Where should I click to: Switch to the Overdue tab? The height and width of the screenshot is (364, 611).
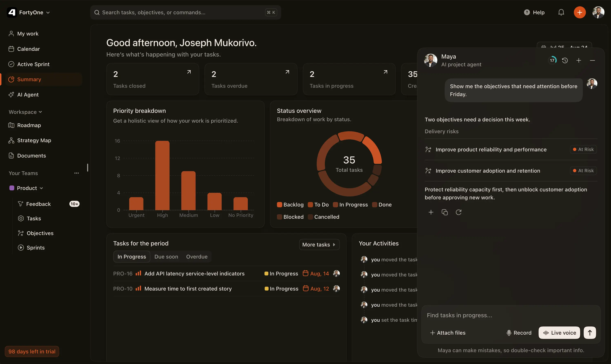point(197,256)
